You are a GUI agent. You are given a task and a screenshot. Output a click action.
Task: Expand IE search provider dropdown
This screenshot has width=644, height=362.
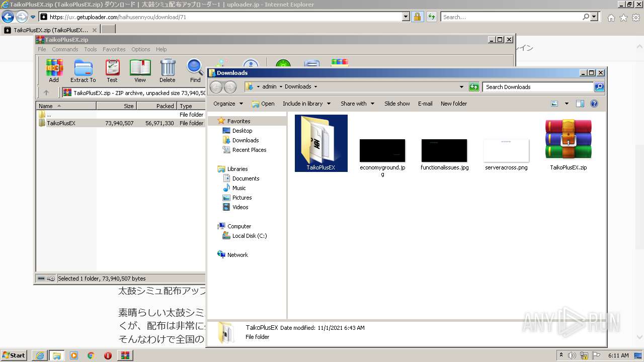(594, 17)
